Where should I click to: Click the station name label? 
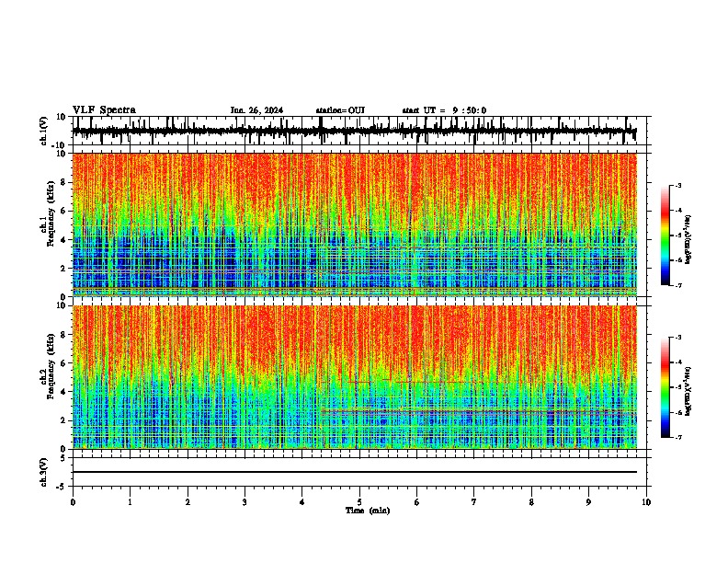point(340,110)
